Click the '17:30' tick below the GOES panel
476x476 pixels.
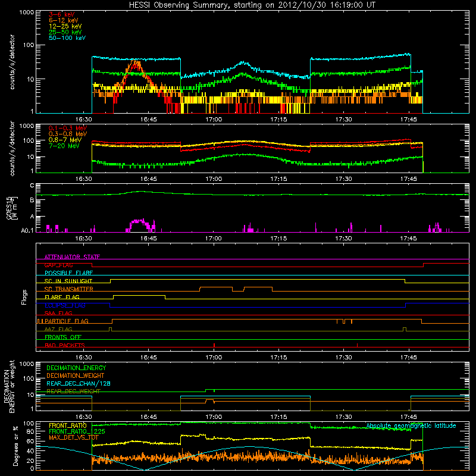click(344, 239)
